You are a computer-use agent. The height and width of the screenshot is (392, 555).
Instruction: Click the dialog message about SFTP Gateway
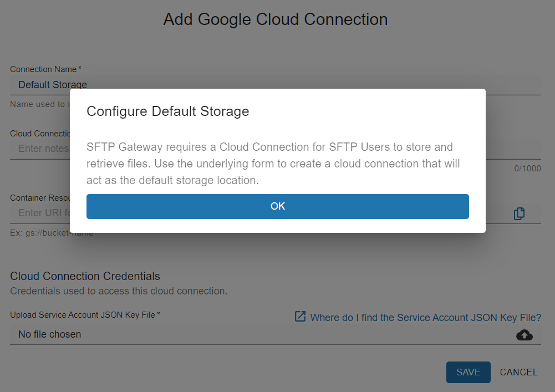point(273,164)
